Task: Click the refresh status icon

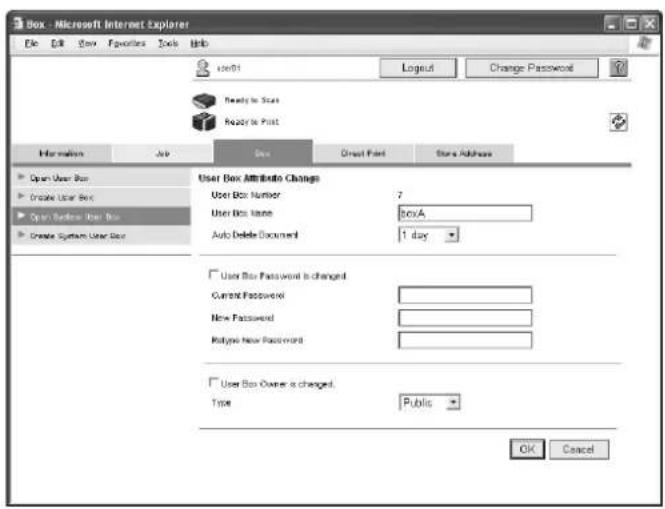Action: [x=618, y=122]
